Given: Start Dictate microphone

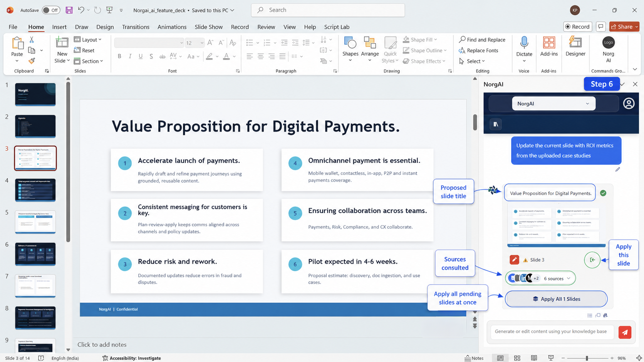Looking at the screenshot, I should click(x=524, y=49).
